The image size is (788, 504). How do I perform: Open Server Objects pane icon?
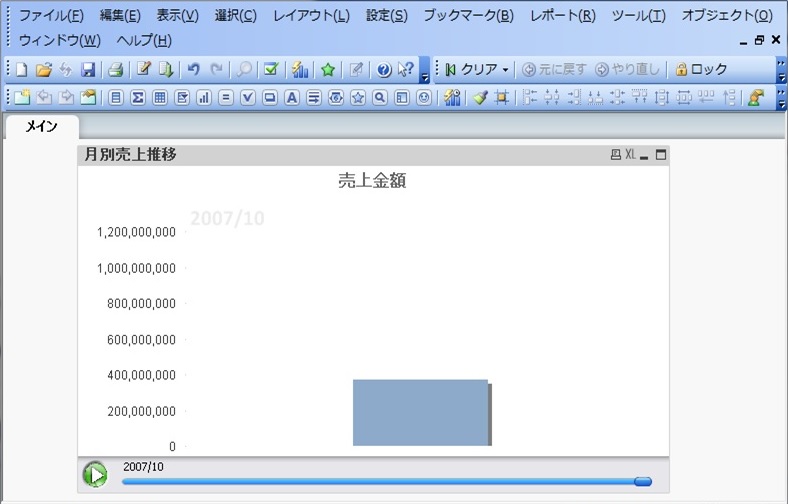pyautogui.click(x=756, y=97)
